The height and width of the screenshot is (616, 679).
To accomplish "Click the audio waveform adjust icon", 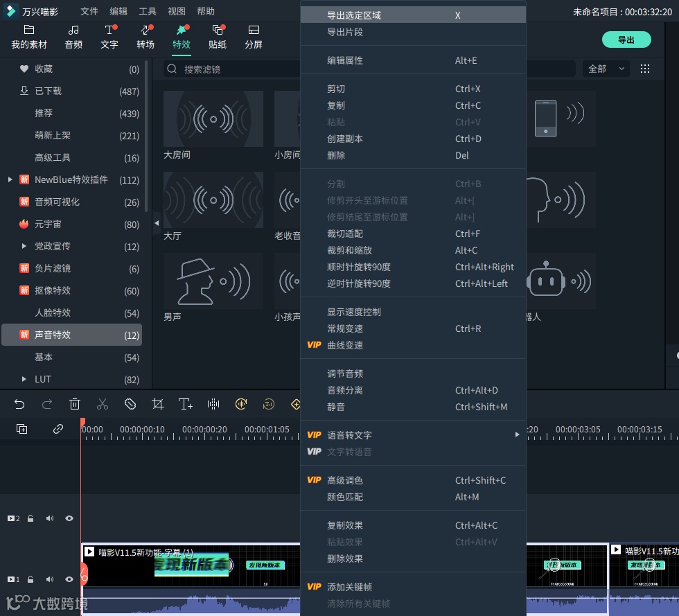I will tap(213, 404).
